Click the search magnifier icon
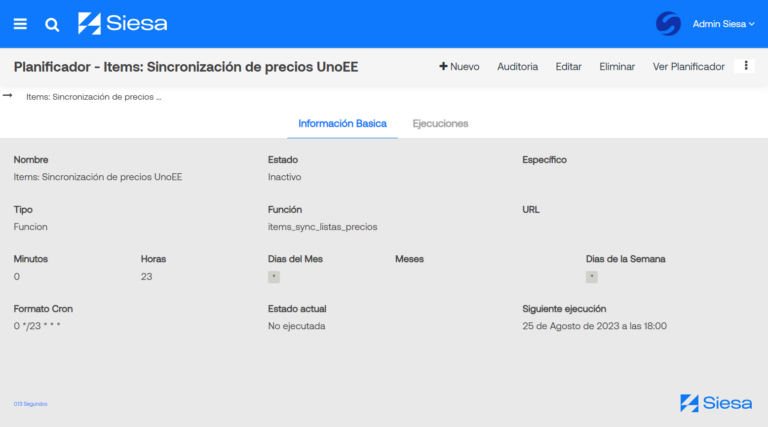The height and width of the screenshot is (427, 768). click(52, 24)
